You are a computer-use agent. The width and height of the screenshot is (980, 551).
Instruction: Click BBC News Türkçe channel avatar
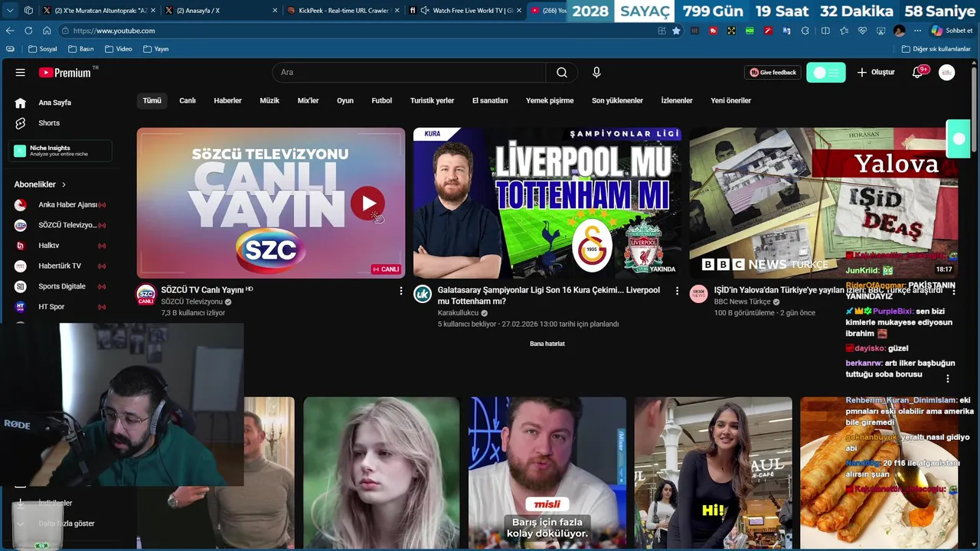click(699, 294)
